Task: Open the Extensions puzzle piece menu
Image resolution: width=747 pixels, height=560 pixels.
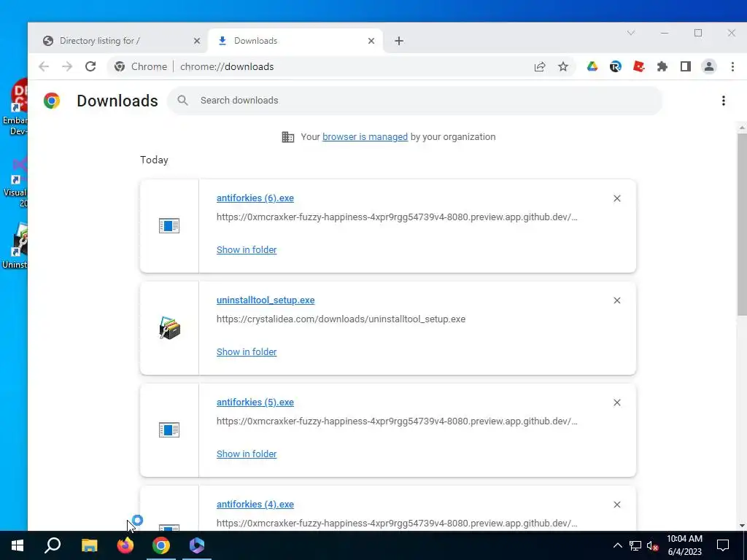Action: tap(662, 66)
